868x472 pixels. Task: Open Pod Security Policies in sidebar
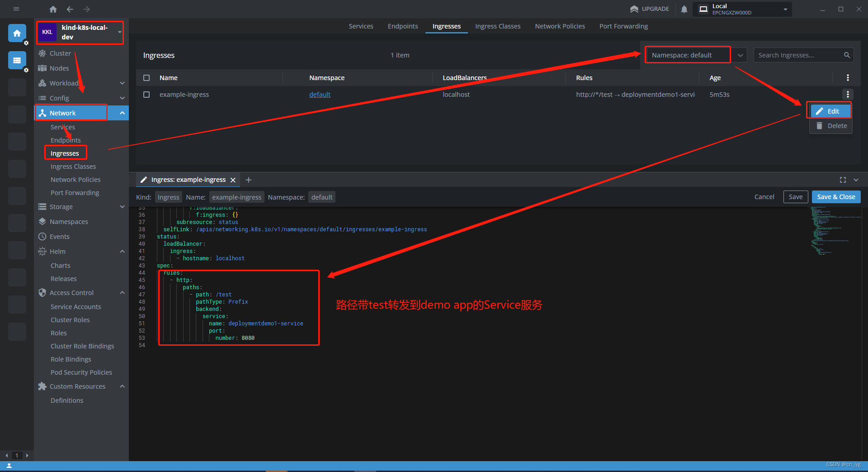pyautogui.click(x=81, y=372)
